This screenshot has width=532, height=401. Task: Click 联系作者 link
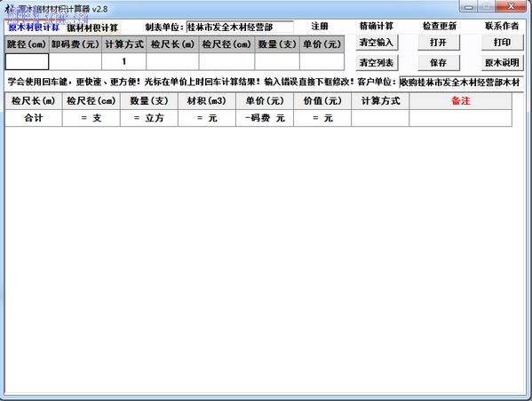click(x=502, y=26)
